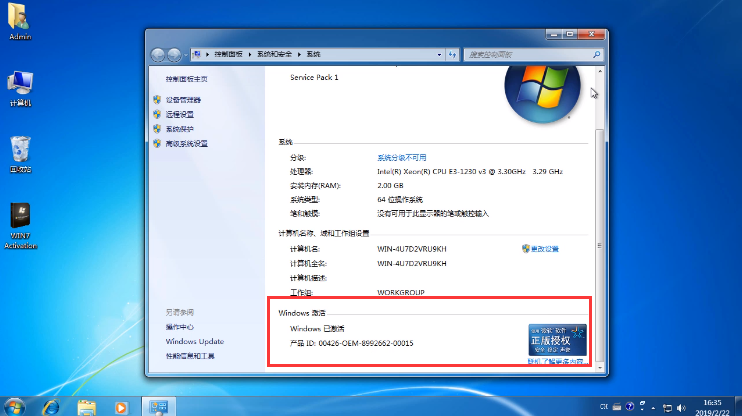The image size is (742, 416).
Task: Refresh the System page with refresh button
Action: pyautogui.click(x=452, y=55)
